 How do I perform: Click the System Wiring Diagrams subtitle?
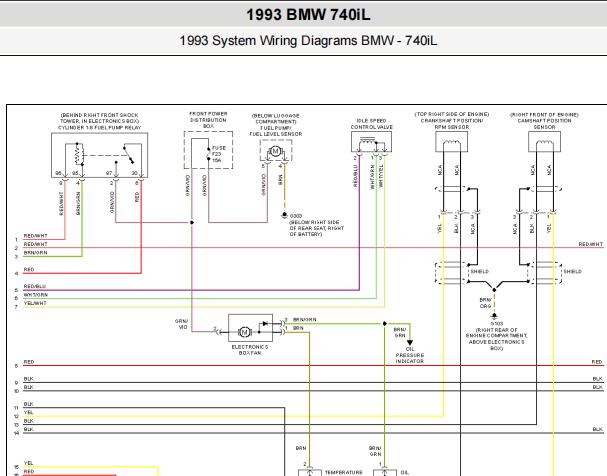coord(308,41)
